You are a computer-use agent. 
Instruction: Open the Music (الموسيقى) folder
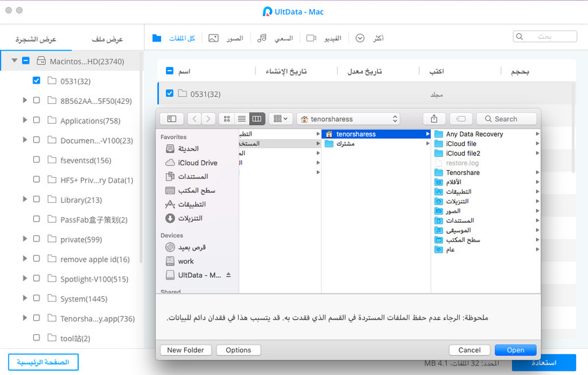[x=486, y=230]
